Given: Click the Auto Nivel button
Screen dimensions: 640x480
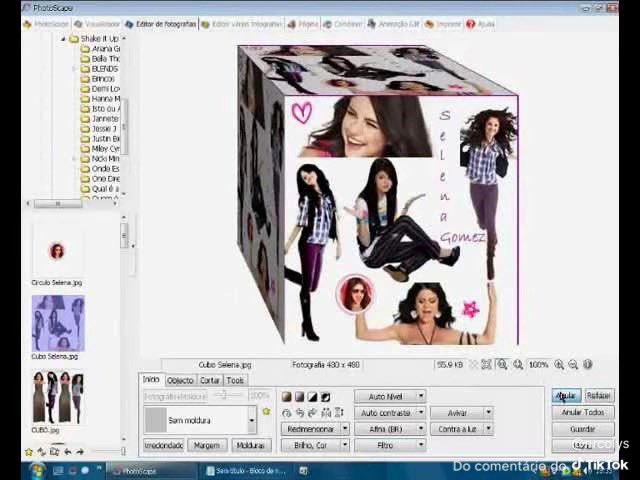Looking at the screenshot, I should coord(385,396).
